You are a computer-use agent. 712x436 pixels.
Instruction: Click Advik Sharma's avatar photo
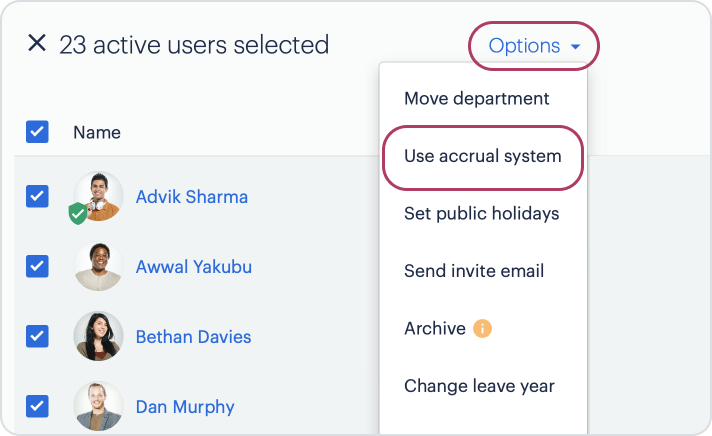coord(100,195)
